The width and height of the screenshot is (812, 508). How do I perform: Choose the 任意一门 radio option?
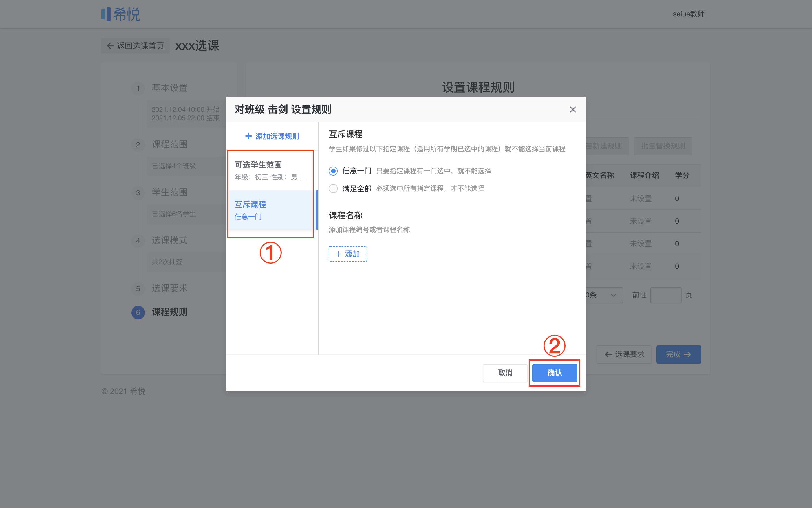click(333, 171)
